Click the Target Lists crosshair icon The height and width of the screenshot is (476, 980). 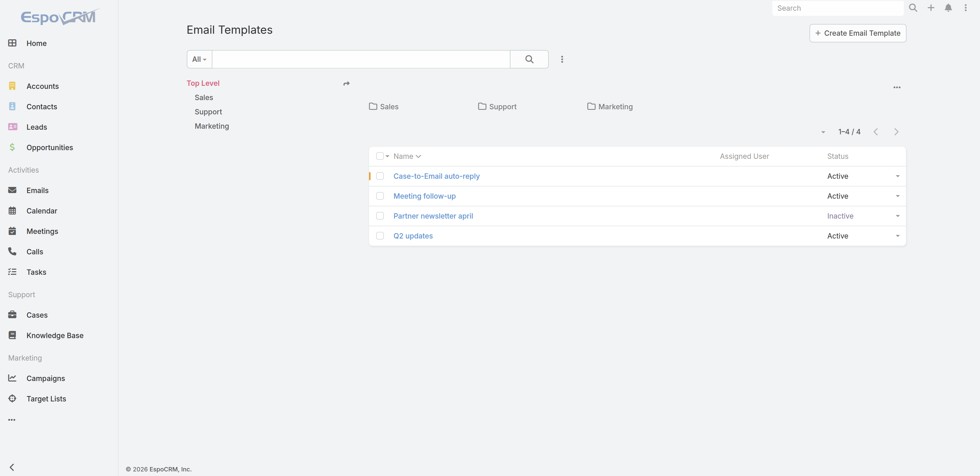12,398
